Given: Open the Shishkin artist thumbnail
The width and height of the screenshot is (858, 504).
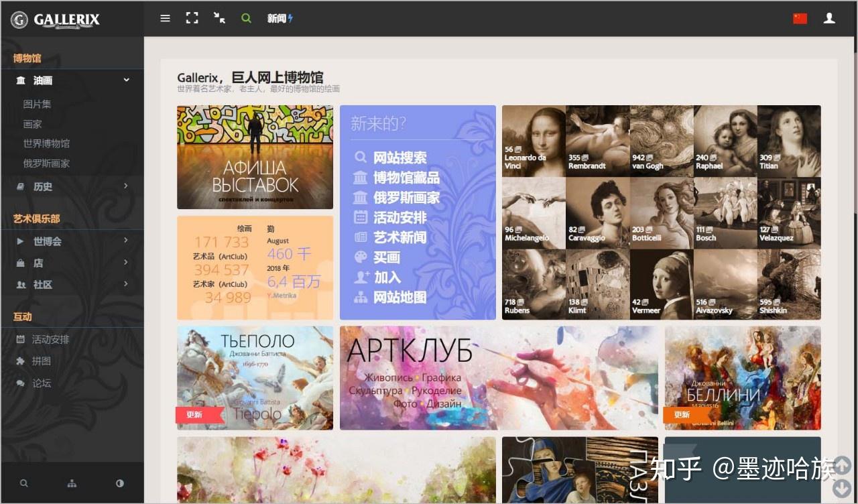Looking at the screenshot, I should 789,285.
